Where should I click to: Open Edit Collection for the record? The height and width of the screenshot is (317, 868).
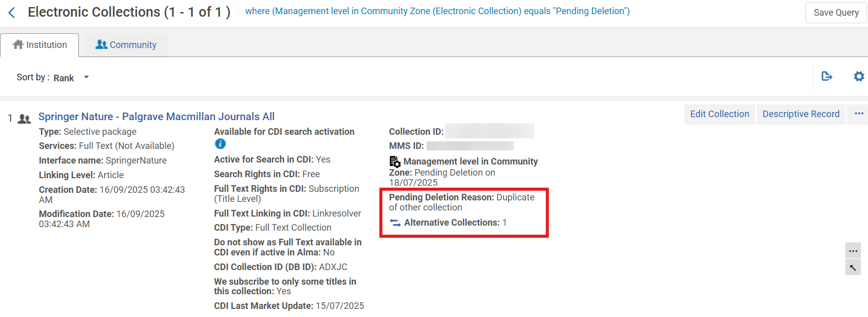pos(719,114)
